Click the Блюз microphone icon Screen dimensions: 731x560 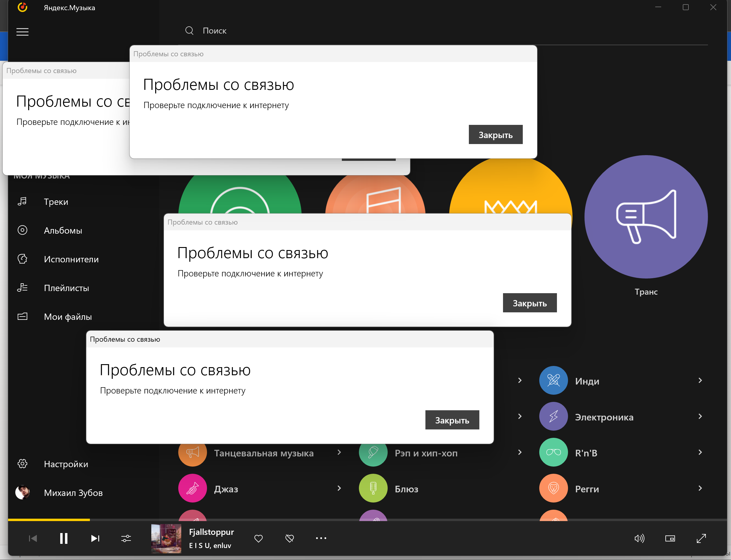(x=373, y=488)
